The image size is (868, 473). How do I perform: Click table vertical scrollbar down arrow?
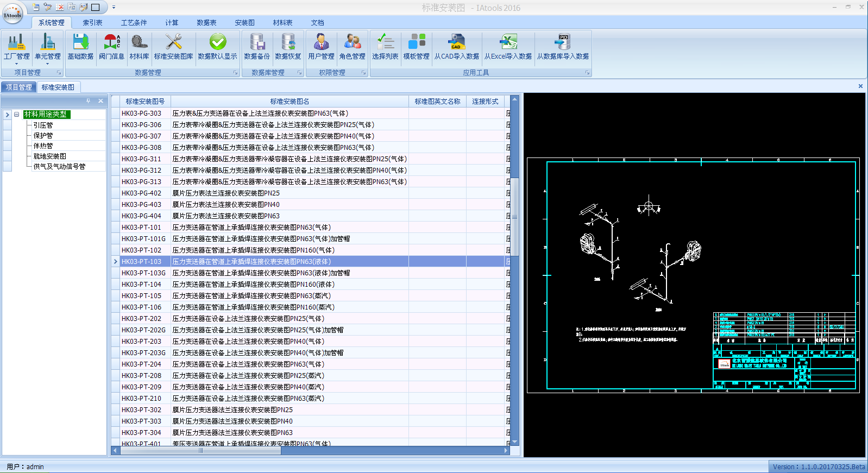(514, 442)
